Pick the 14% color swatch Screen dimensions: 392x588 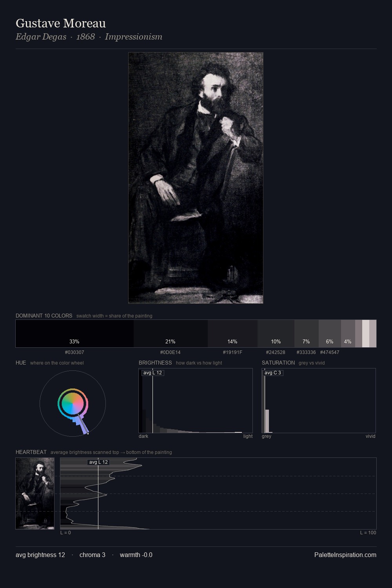pos(232,334)
